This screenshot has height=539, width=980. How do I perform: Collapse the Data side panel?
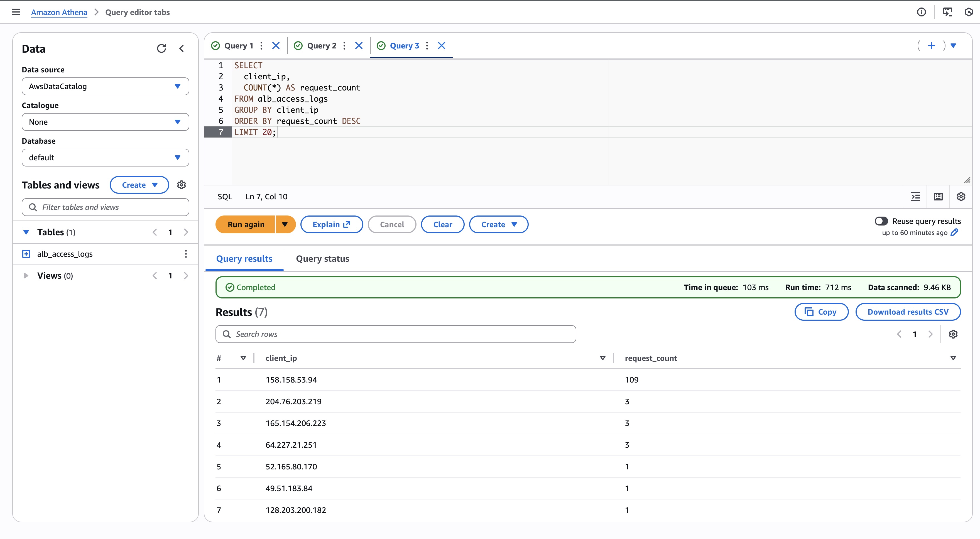[182, 48]
